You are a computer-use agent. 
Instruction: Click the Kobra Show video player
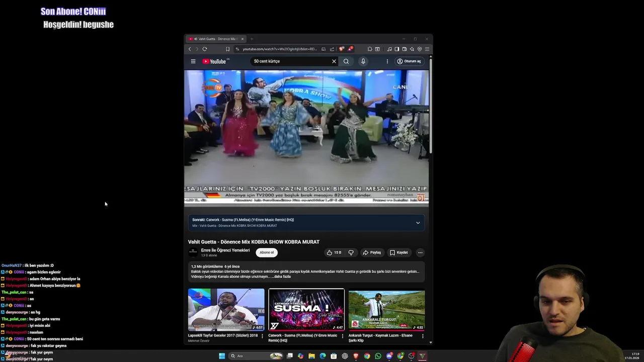pos(306,138)
